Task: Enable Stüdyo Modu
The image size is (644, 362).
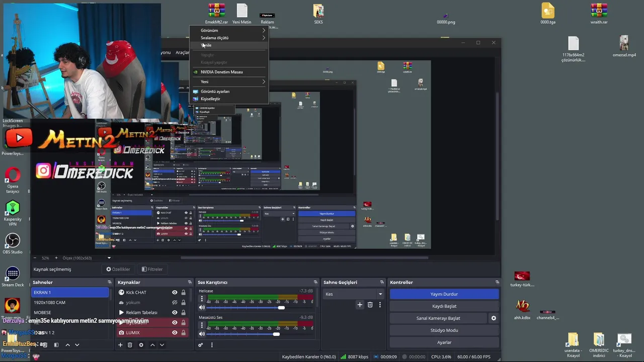Action: pos(444,330)
